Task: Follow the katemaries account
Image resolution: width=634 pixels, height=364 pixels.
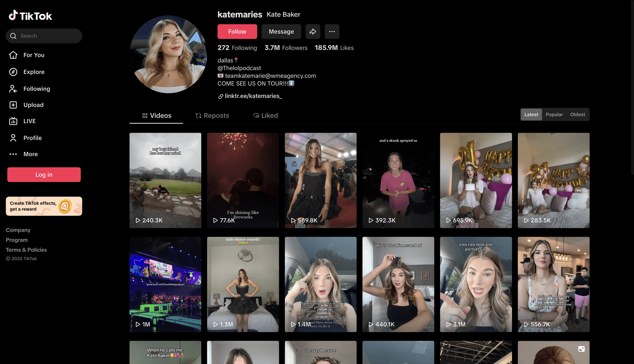Action: click(237, 32)
